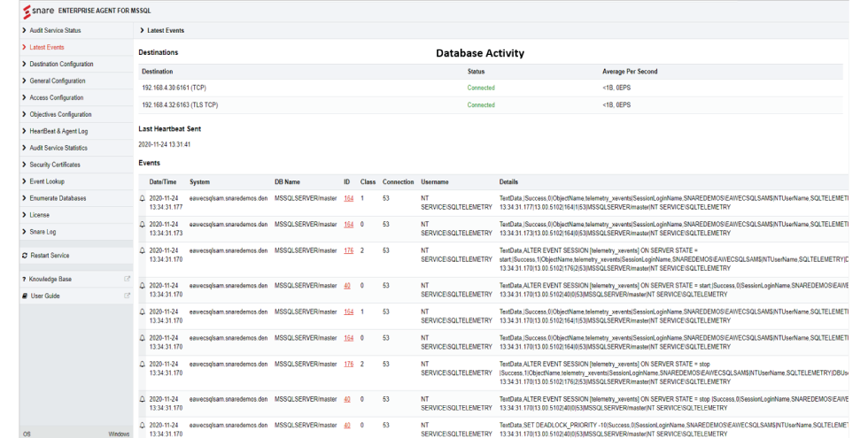Image resolution: width=868 pixels, height=438 pixels.
Task: Click ID 164 link in 13:34:31.177 row
Action: click(349, 198)
